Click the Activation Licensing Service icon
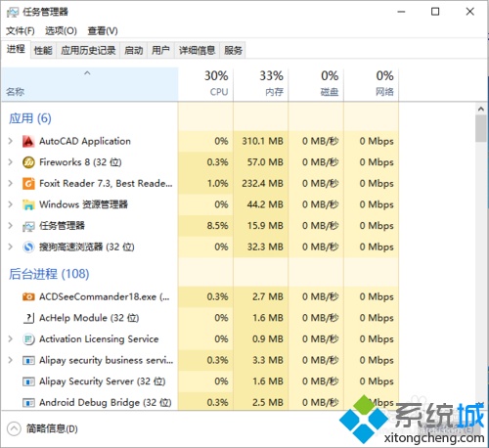 click(28, 339)
